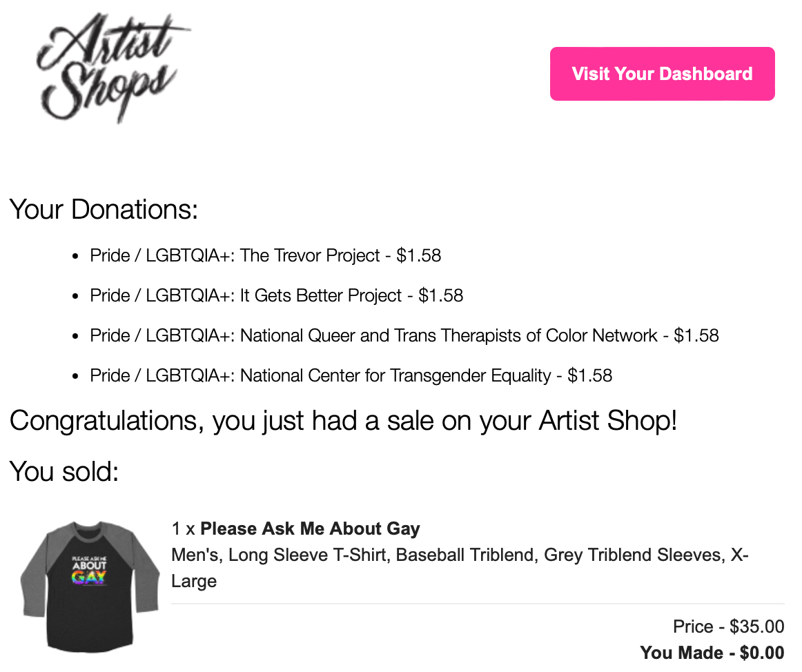Click the Your Donations heading
Image resolution: width=802 pixels, height=672 pixels.
click(104, 209)
